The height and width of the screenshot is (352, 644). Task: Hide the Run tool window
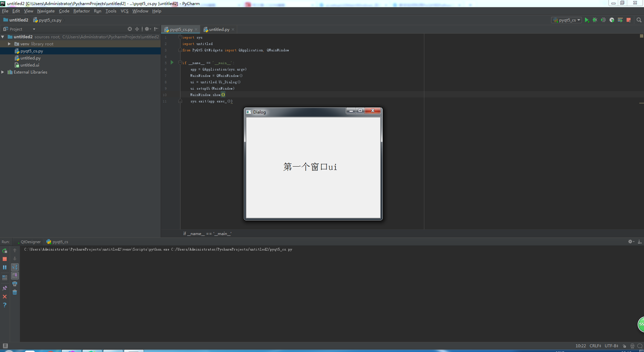(x=640, y=242)
